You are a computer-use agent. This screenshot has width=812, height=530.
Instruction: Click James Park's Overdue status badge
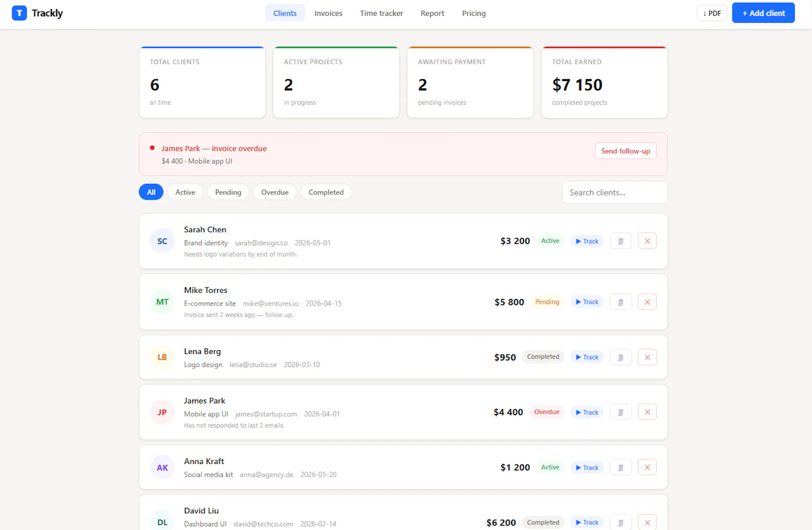tap(547, 412)
